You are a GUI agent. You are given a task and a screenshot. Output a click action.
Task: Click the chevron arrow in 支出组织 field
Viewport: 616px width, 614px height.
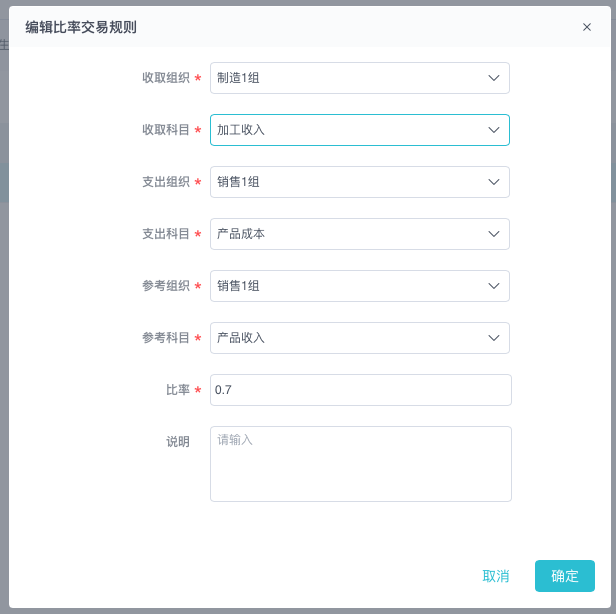pos(493,182)
